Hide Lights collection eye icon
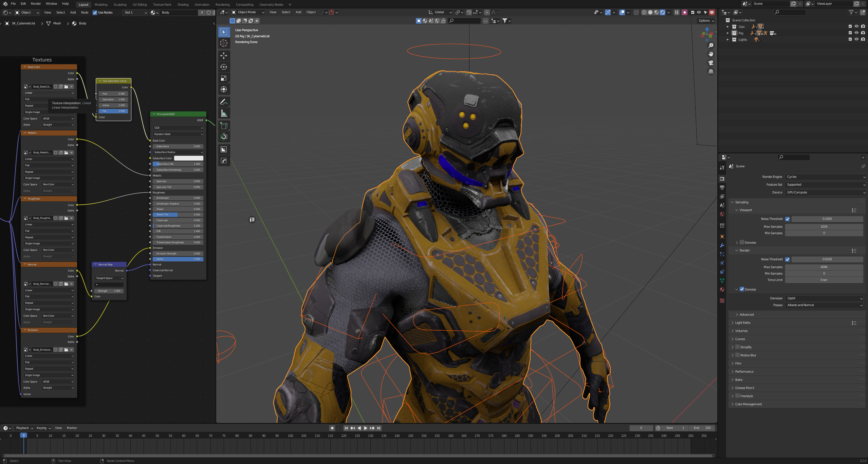Image resolution: width=868 pixels, height=464 pixels. click(856, 39)
